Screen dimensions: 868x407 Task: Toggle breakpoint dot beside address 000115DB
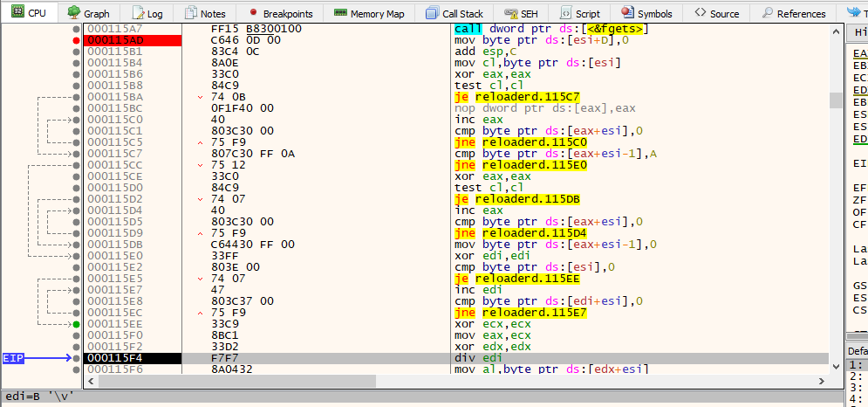click(x=76, y=245)
